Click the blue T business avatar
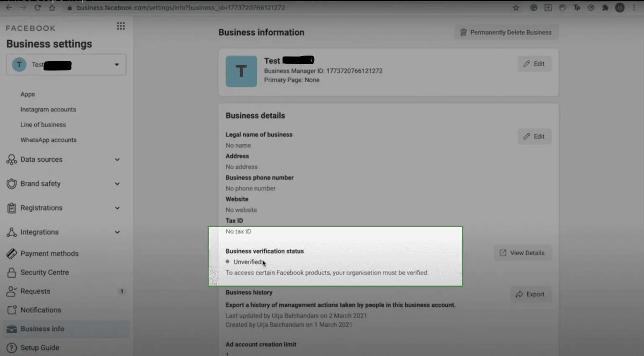This screenshot has height=356, width=644. tap(241, 71)
